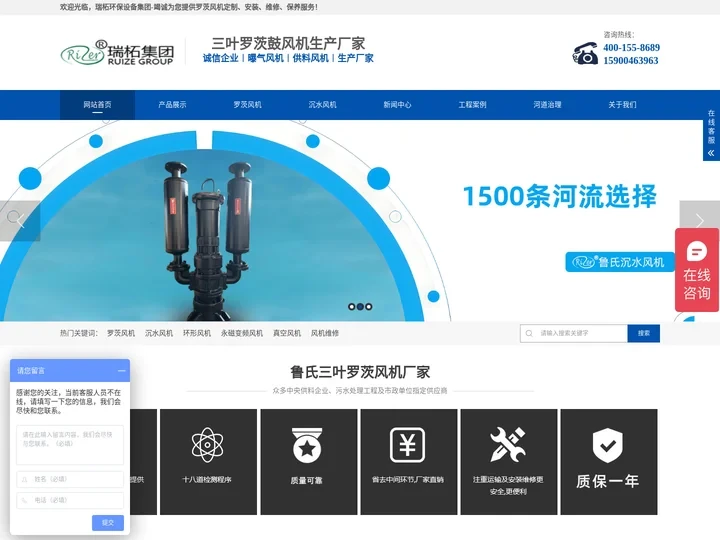
Task: Click the Rizer 瑞柘集团 logo
Action: tap(118, 52)
